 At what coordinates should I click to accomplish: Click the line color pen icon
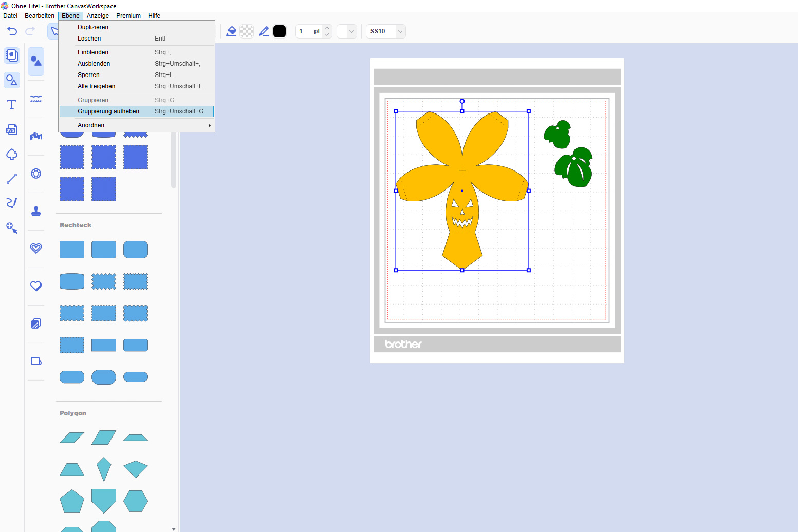[x=264, y=31]
